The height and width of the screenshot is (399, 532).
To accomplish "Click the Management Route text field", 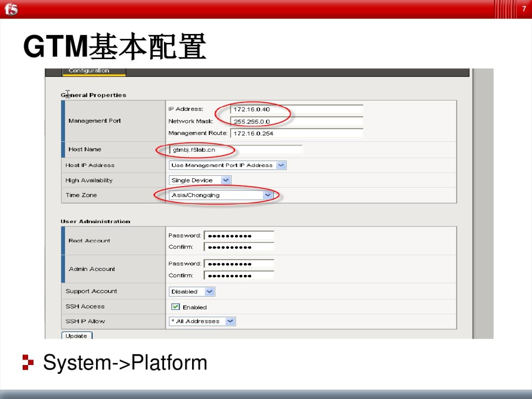I will click(296, 133).
